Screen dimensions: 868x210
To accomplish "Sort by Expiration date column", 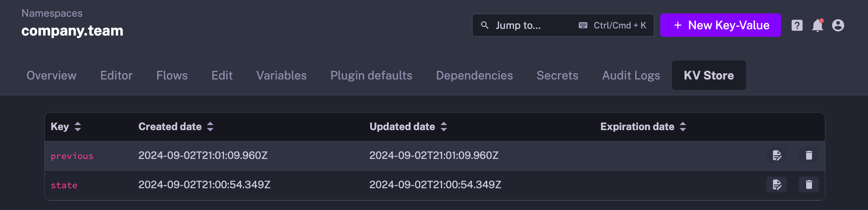I will coord(683,127).
